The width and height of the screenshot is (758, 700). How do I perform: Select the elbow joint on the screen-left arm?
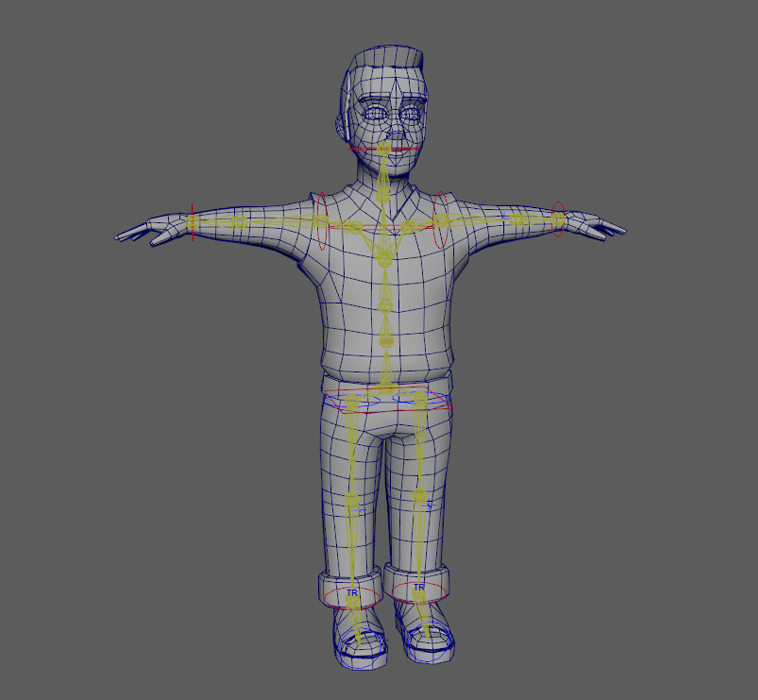point(239,222)
